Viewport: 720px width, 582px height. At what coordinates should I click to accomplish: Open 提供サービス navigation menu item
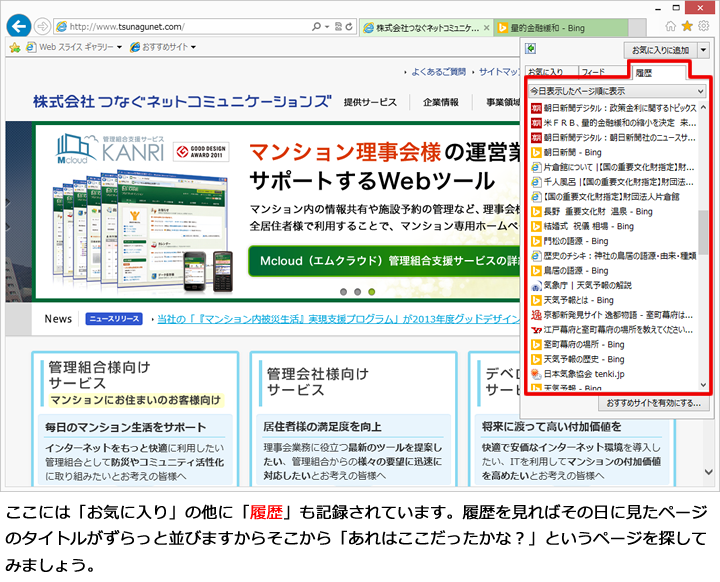[x=370, y=102]
